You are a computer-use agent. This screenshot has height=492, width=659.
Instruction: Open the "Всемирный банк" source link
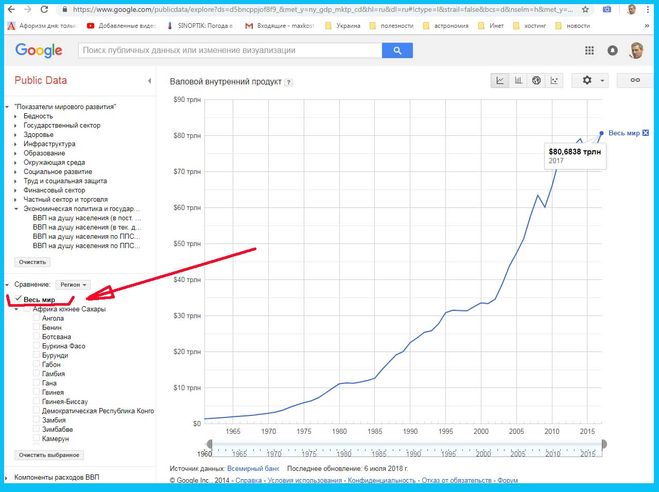tap(251, 468)
